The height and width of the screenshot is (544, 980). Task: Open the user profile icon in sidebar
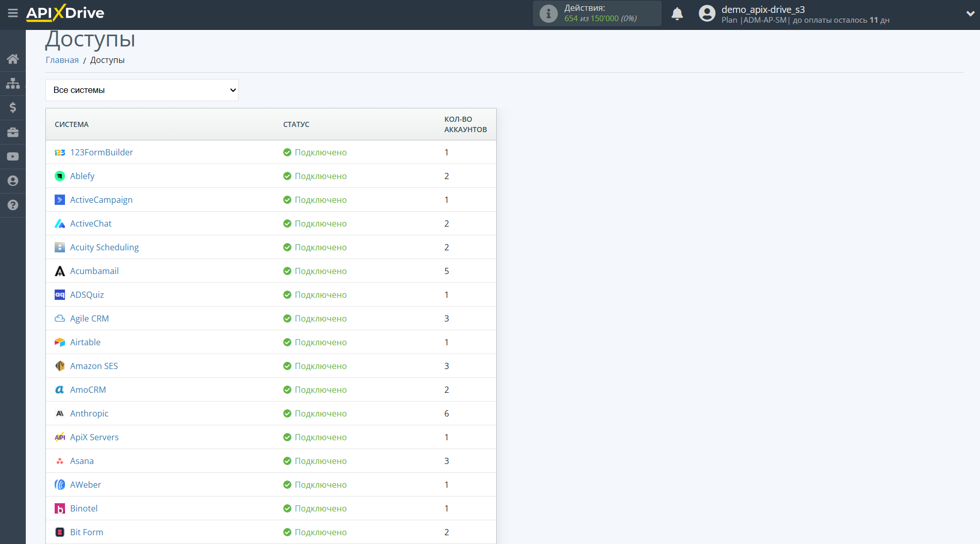coord(13,181)
